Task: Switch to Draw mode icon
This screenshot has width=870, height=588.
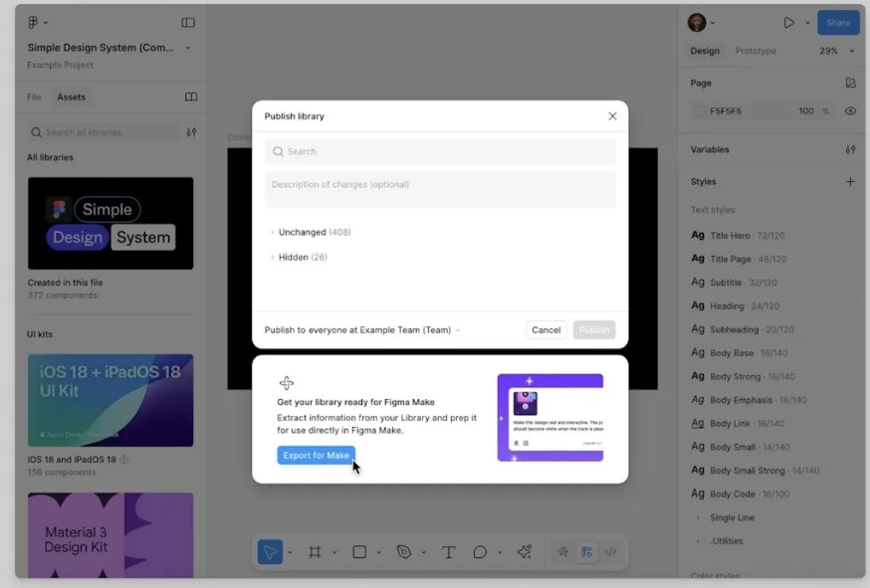Action: pos(562,551)
